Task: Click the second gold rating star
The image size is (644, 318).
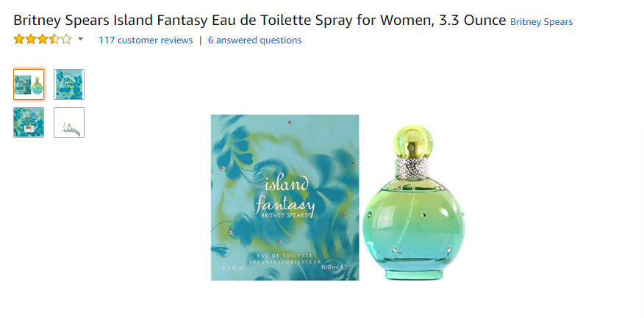Action: [x=31, y=40]
